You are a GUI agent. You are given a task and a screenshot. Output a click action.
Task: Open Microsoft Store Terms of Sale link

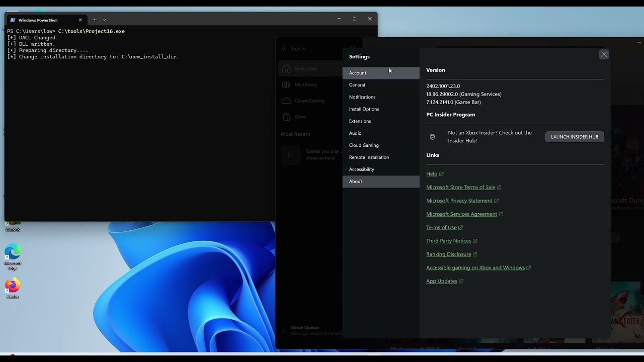[461, 188]
